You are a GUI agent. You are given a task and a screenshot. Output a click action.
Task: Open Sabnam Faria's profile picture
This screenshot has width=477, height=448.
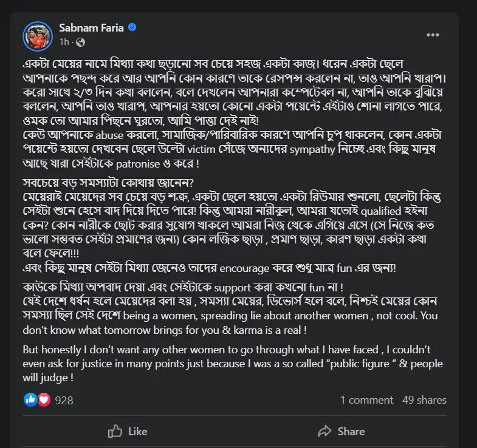pos(38,36)
